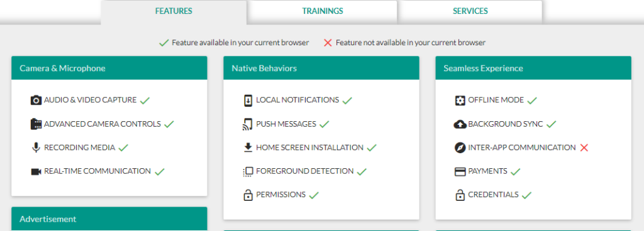Click the padlock icon beside Credentials
Image resolution: width=644 pixels, height=231 pixels.
(x=460, y=195)
